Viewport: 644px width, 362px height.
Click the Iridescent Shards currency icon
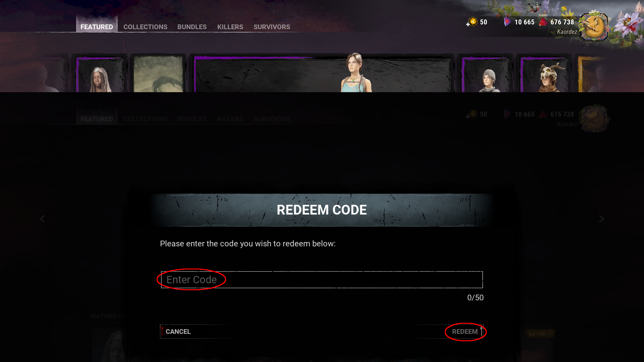507,22
